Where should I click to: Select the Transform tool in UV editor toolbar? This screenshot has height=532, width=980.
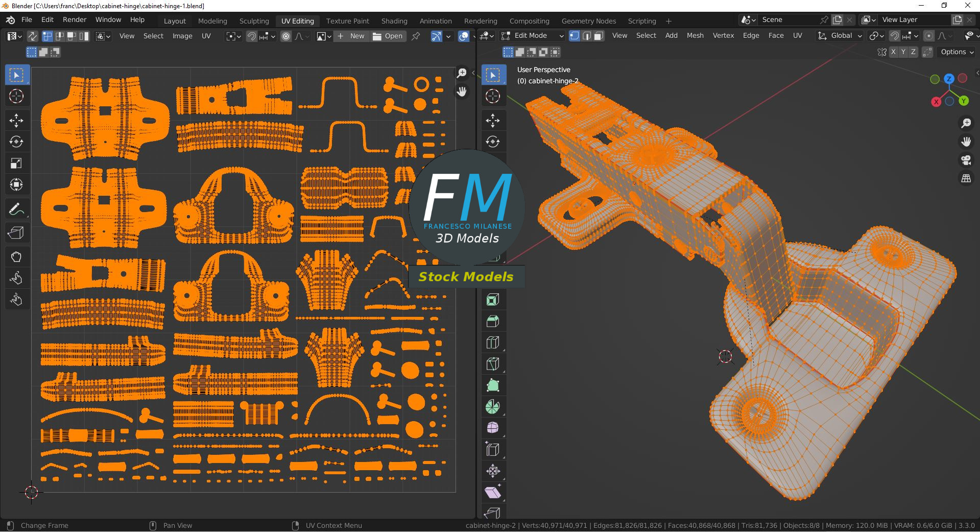(x=16, y=184)
